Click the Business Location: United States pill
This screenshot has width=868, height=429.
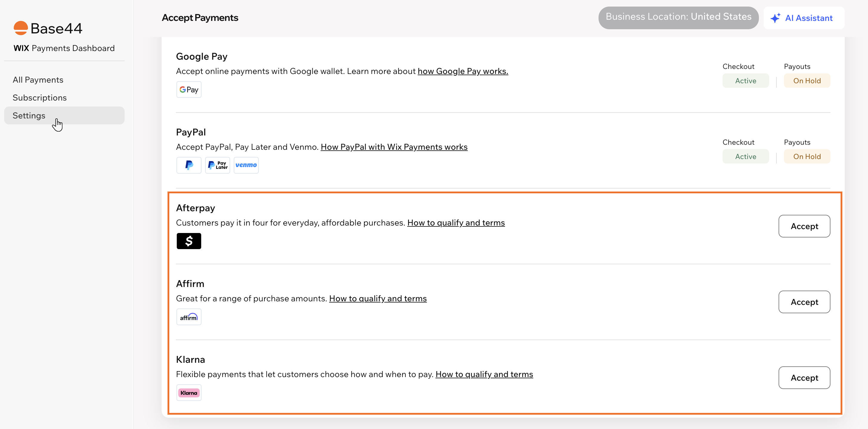[678, 18]
